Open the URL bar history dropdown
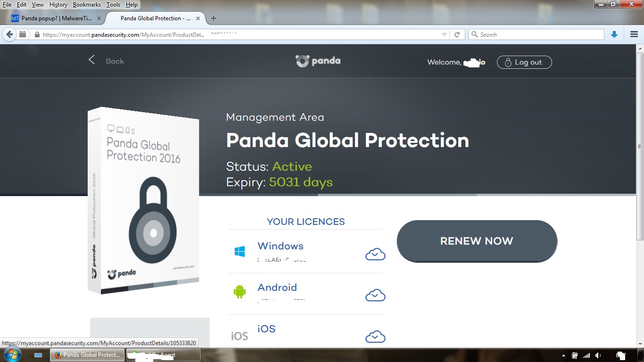 click(x=444, y=34)
